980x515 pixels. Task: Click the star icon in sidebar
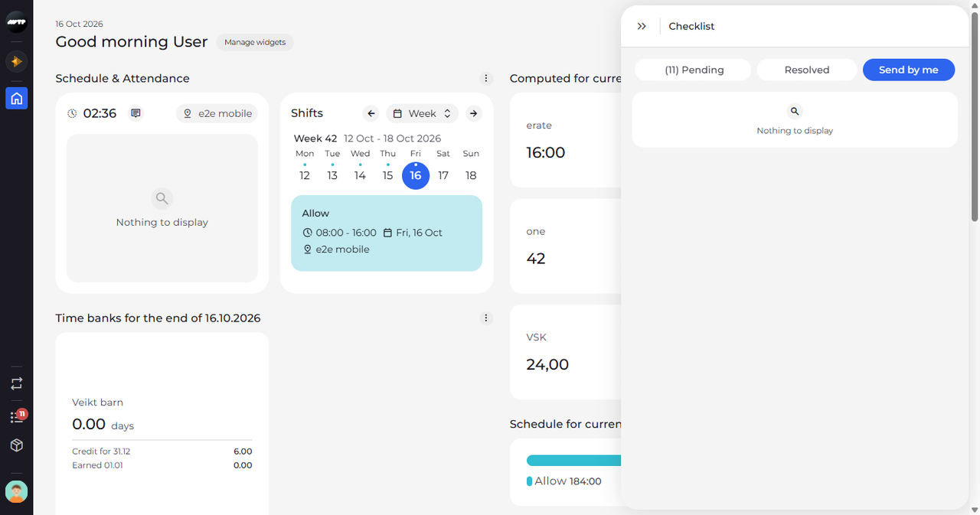(17, 61)
